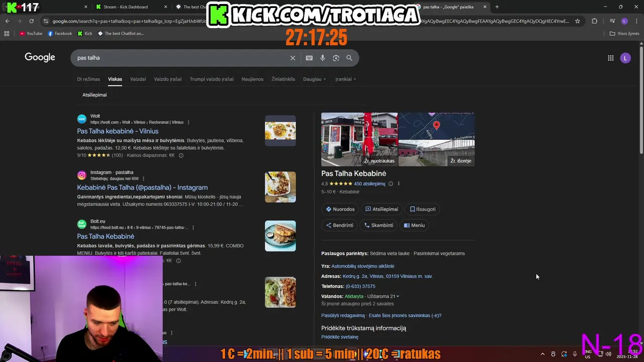Select the Vaizdo įrašai tab
Screen dimensions: 644x362
(168, 79)
